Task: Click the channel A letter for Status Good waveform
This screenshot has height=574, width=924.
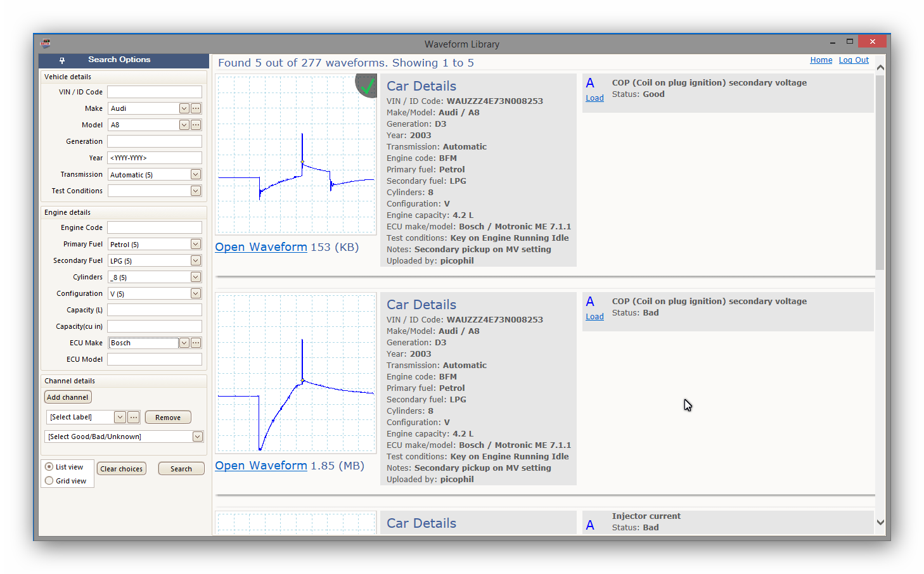Action: (x=590, y=83)
